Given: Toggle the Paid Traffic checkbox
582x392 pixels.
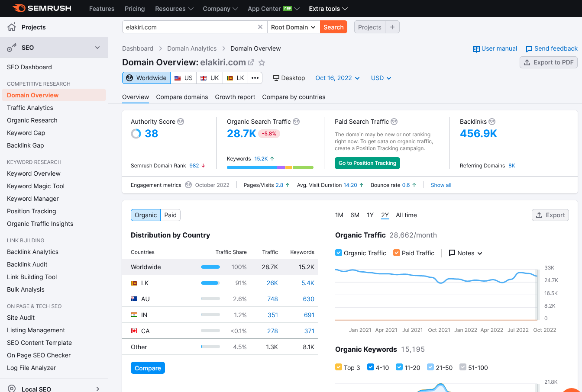Looking at the screenshot, I should click(397, 253).
